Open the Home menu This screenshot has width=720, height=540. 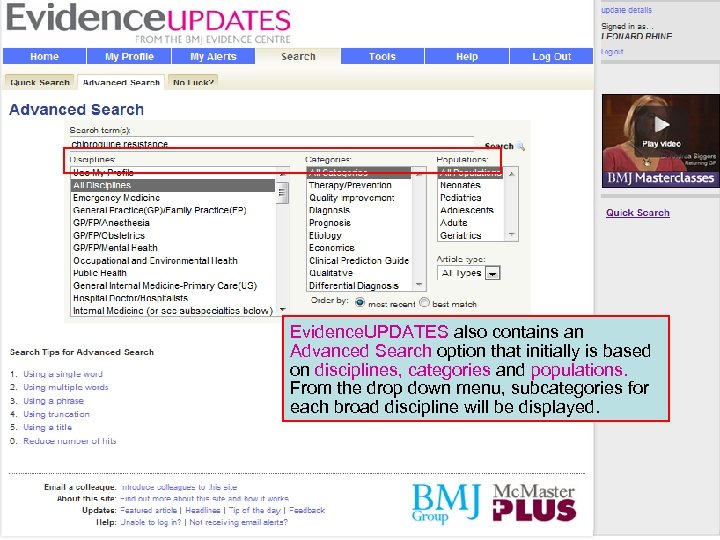point(44,56)
